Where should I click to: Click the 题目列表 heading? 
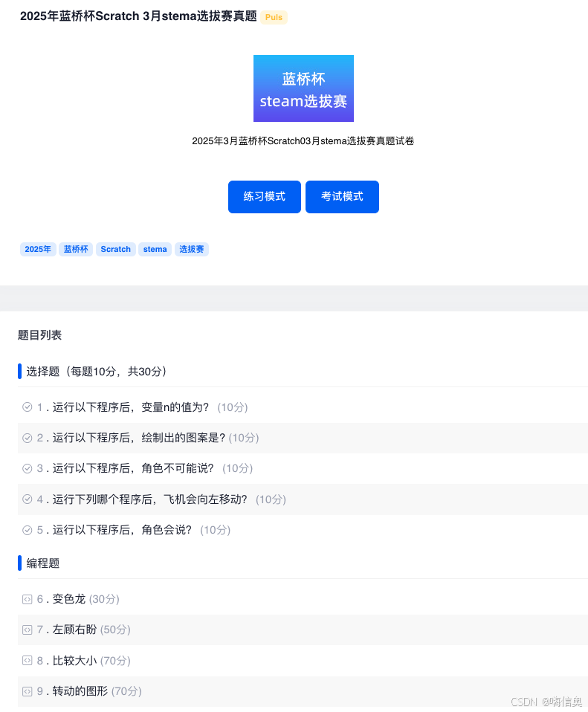39,335
